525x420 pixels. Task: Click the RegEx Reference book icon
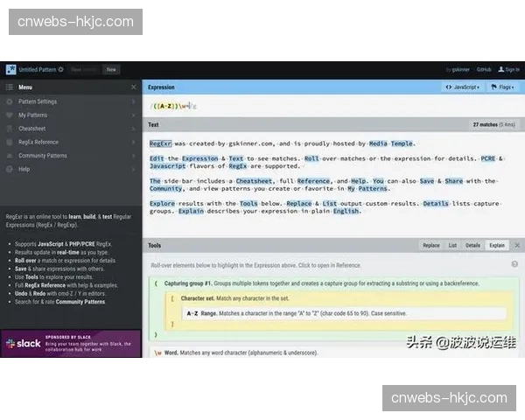(10, 142)
